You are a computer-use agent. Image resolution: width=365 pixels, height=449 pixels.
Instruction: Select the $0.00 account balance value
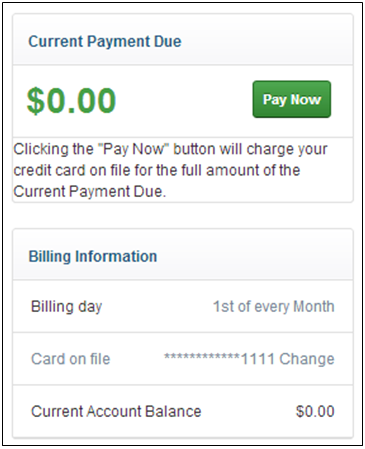[315, 411]
